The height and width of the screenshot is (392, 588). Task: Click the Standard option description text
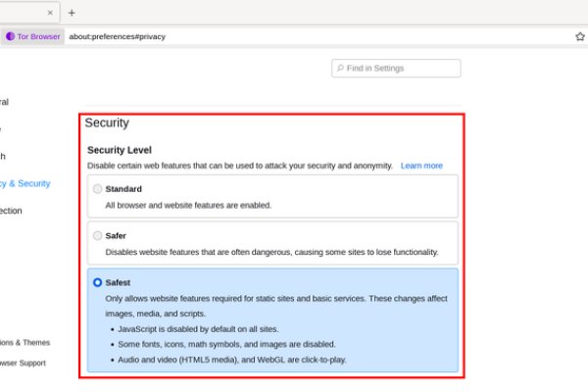188,206
